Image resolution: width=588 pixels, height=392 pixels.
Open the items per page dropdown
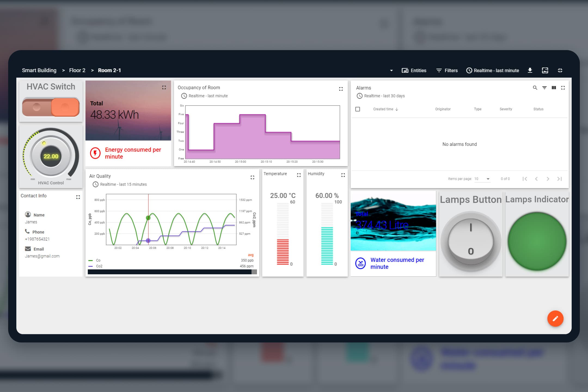pos(482,179)
